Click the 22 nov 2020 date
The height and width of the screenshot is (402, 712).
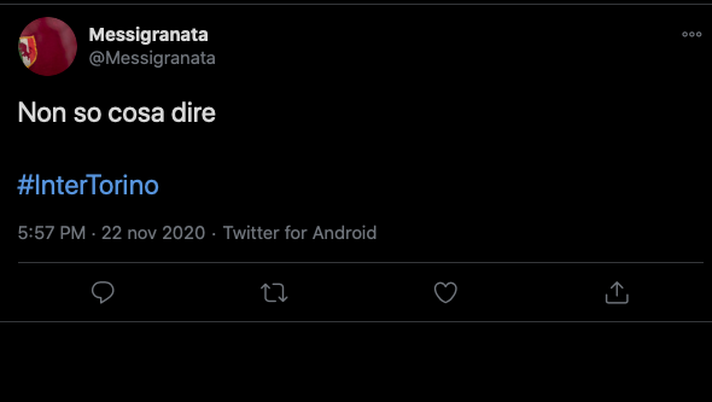click(153, 233)
